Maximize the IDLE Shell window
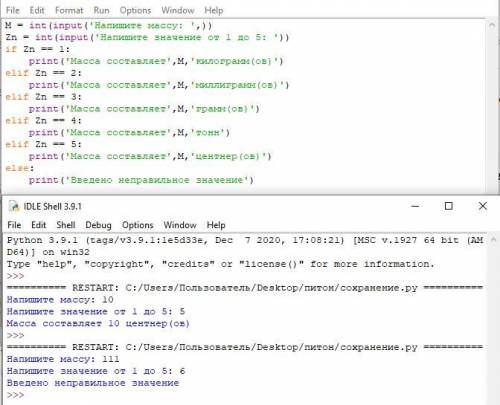This screenshot has width=500, height=405. coord(449,206)
